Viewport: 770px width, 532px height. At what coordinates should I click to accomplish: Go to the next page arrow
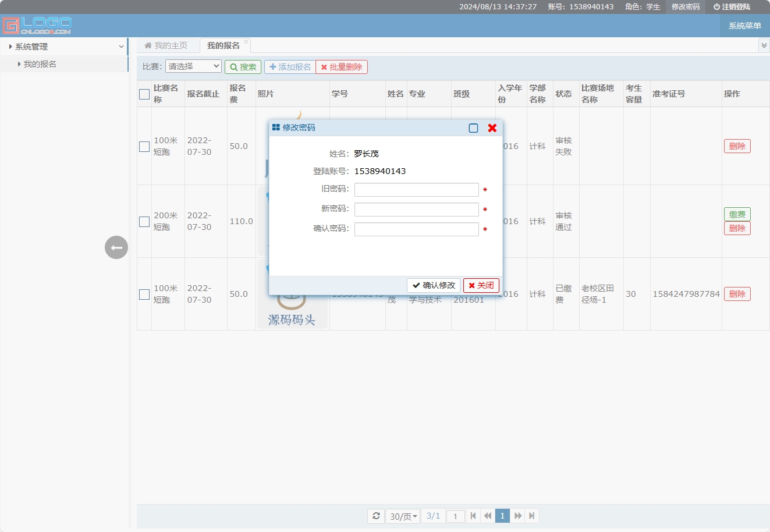tap(517, 516)
